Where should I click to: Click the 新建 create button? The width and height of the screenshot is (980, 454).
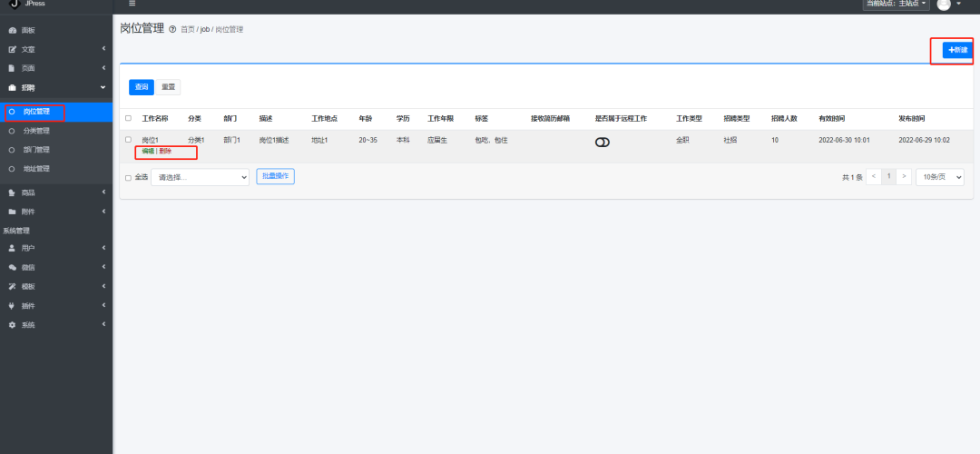coord(957,50)
